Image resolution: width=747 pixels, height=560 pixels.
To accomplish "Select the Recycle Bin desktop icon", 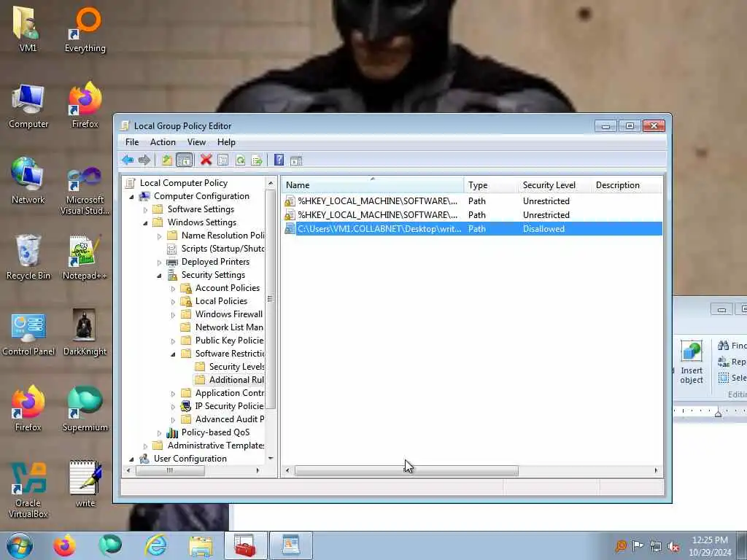I will coord(28,257).
